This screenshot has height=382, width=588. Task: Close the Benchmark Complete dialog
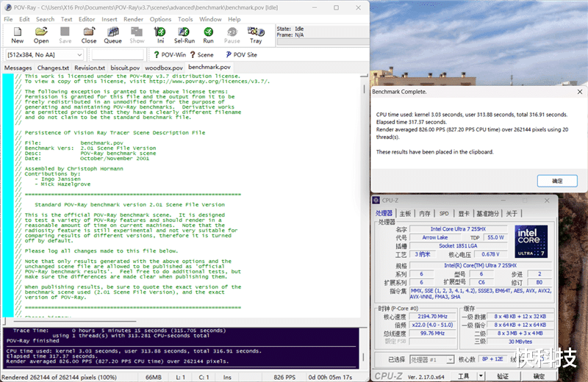580,92
